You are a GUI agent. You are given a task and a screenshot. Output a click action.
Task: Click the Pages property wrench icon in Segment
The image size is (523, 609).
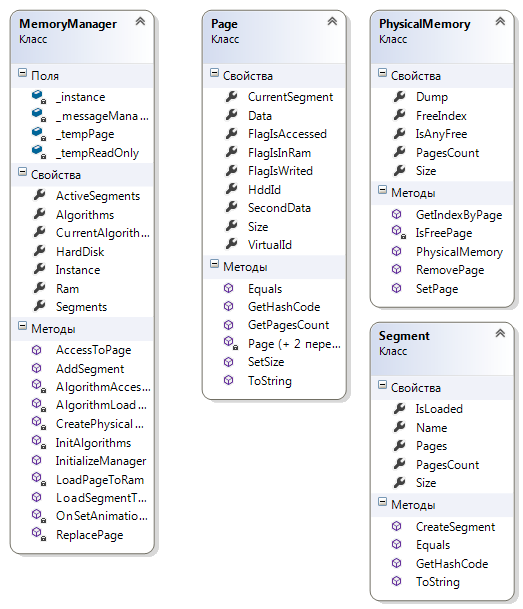tap(400, 445)
